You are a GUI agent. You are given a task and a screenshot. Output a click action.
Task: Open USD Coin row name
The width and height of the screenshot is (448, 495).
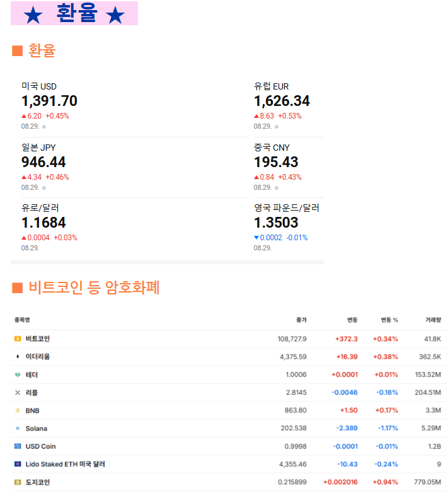click(x=40, y=446)
